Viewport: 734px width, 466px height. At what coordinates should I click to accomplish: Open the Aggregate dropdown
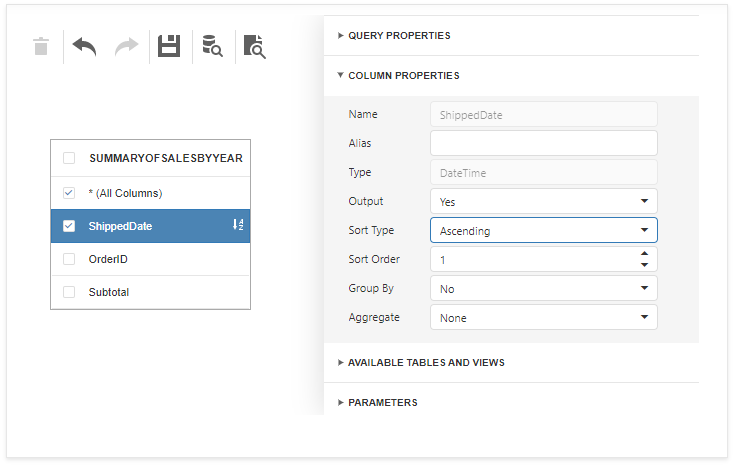[x=543, y=318]
